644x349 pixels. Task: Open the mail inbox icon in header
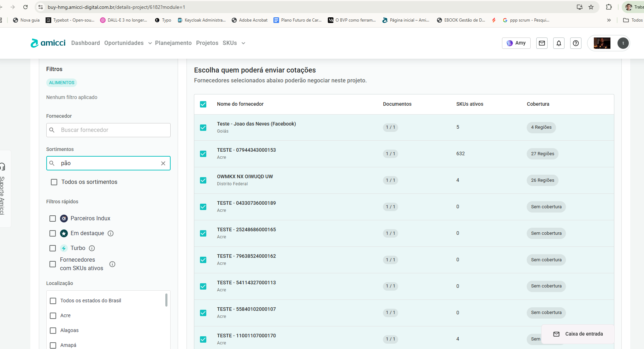(542, 43)
